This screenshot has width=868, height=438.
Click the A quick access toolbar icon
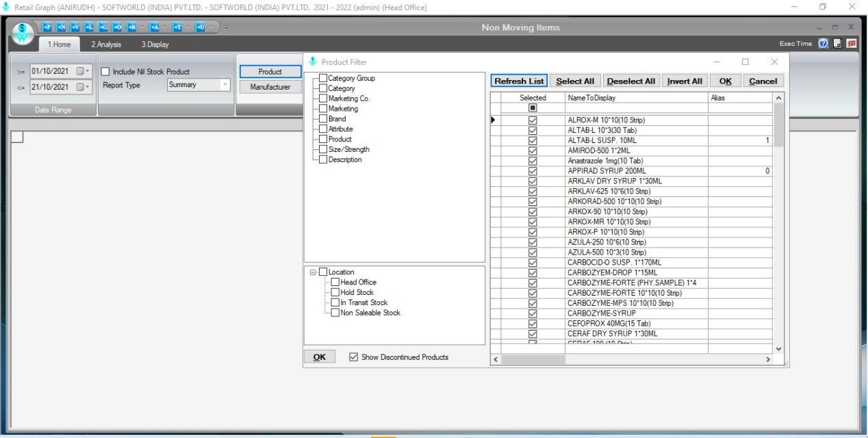[x=155, y=27]
